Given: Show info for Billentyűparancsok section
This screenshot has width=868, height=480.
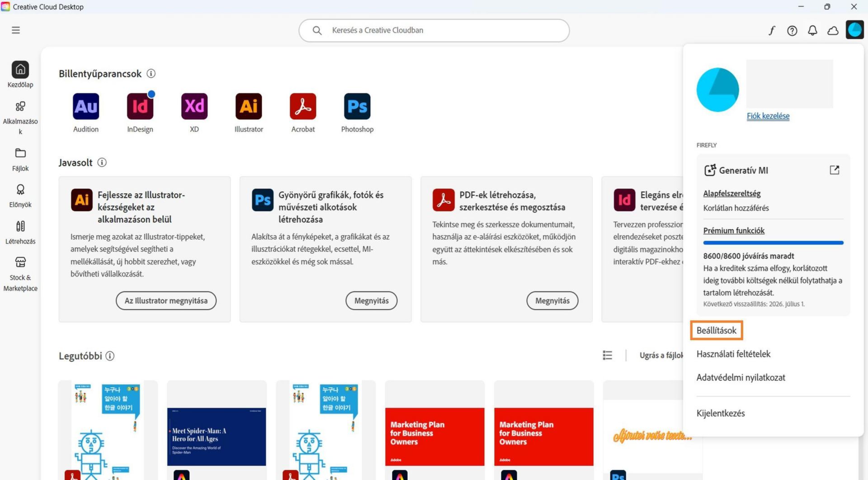Looking at the screenshot, I should pos(151,73).
